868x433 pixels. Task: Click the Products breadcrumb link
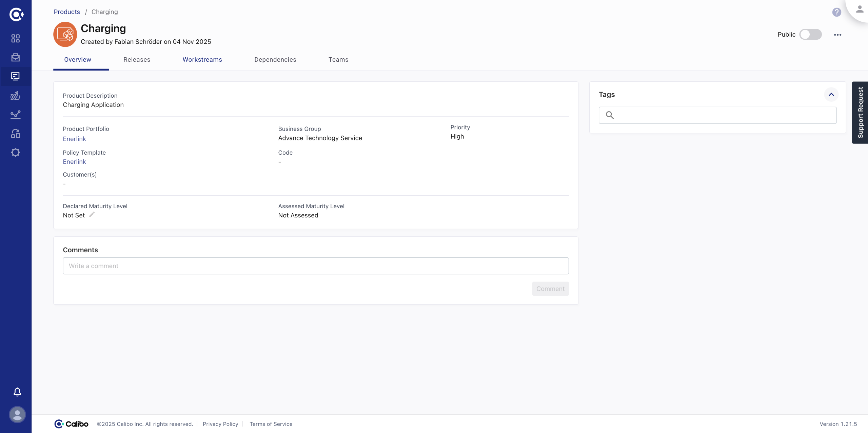67,12
